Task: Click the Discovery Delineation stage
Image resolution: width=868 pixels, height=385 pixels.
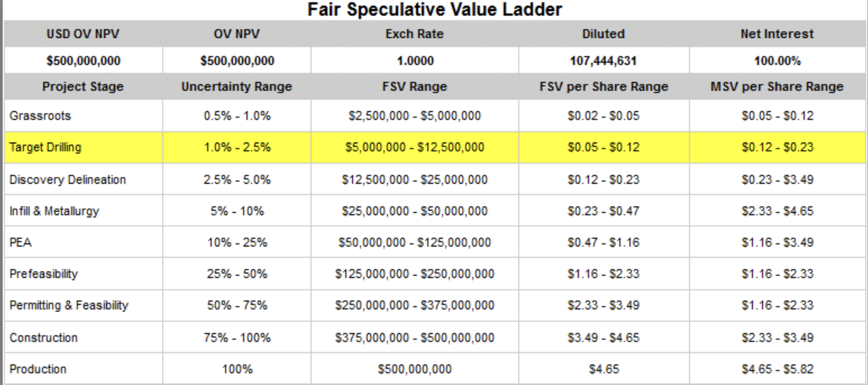Action: [x=68, y=179]
